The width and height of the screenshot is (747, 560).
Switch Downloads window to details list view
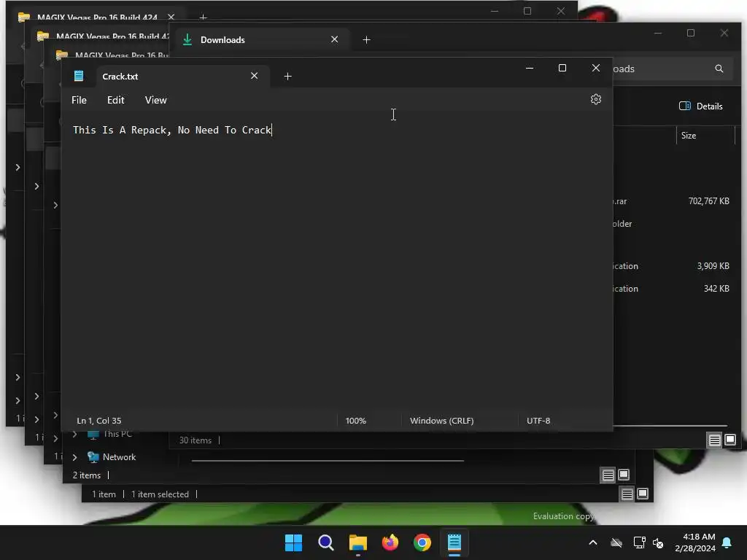(714, 440)
